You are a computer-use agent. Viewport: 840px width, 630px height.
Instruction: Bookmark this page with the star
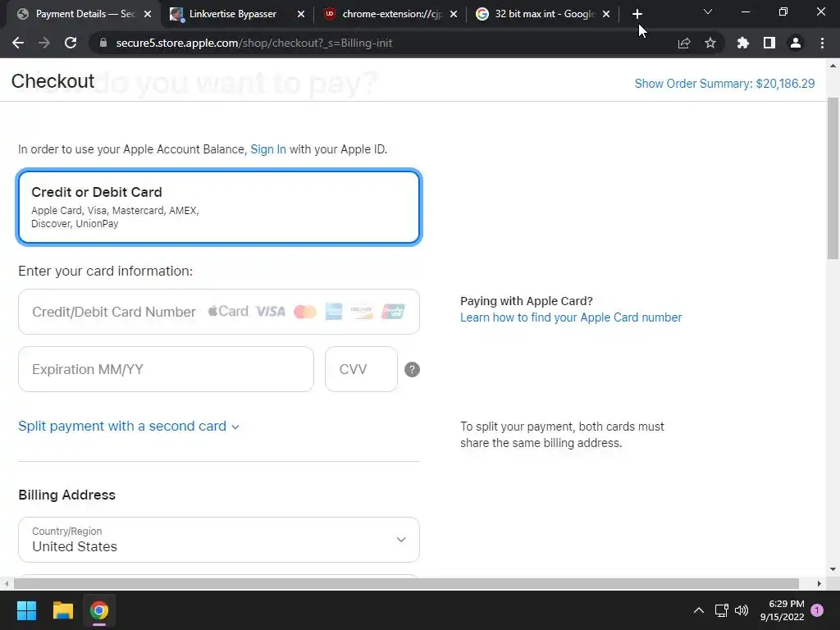tap(710, 43)
